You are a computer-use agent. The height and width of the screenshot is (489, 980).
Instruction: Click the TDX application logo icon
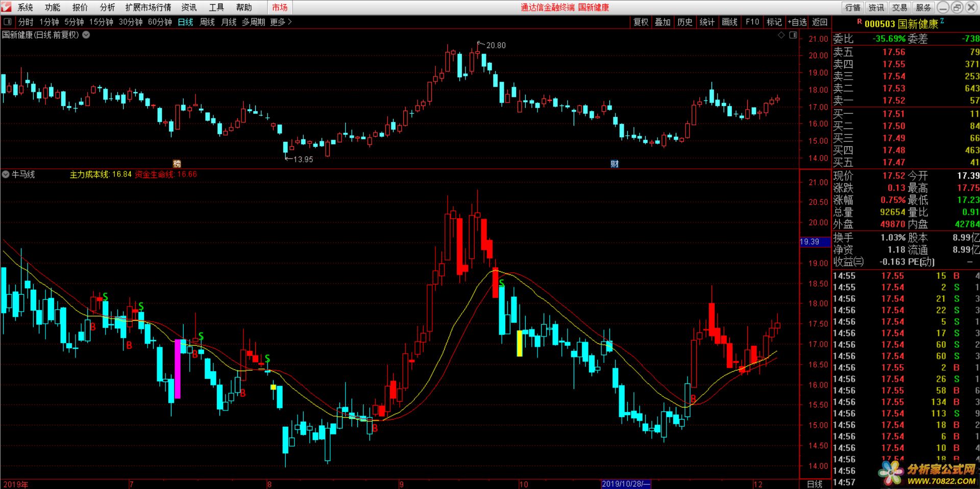[x=6, y=7]
